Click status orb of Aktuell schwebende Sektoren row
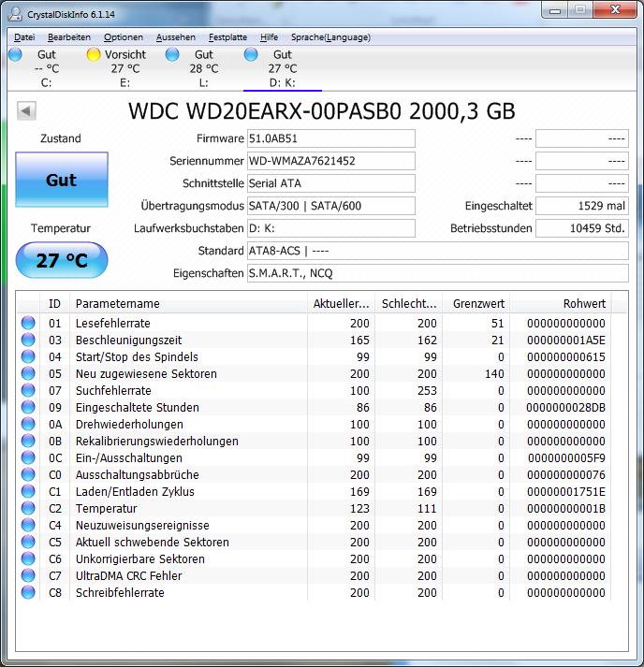The height and width of the screenshot is (667, 644). (x=28, y=542)
